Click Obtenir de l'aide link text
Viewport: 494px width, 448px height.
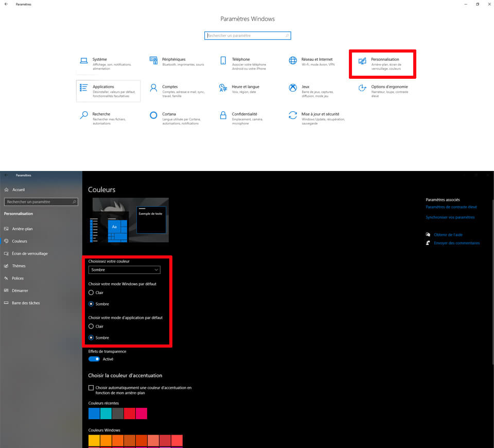[448, 235]
